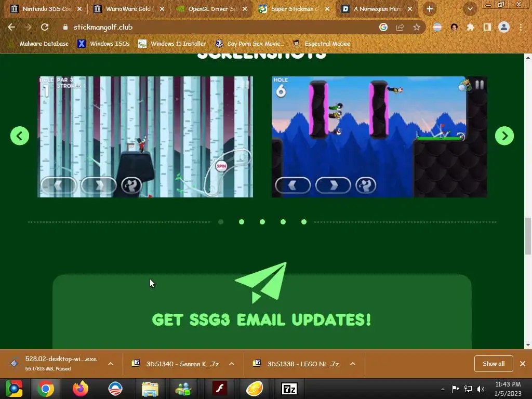Select the second carousel dot
532x399 pixels.
242,222
